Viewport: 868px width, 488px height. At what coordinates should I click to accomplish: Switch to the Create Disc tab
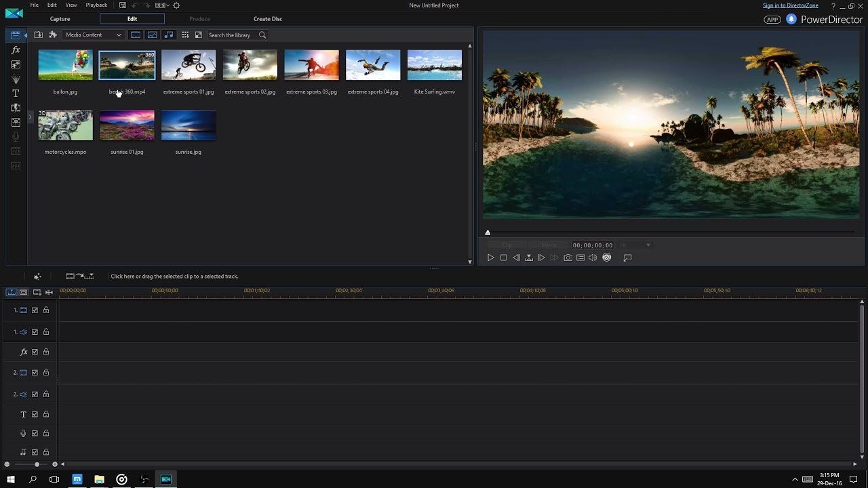(x=267, y=19)
